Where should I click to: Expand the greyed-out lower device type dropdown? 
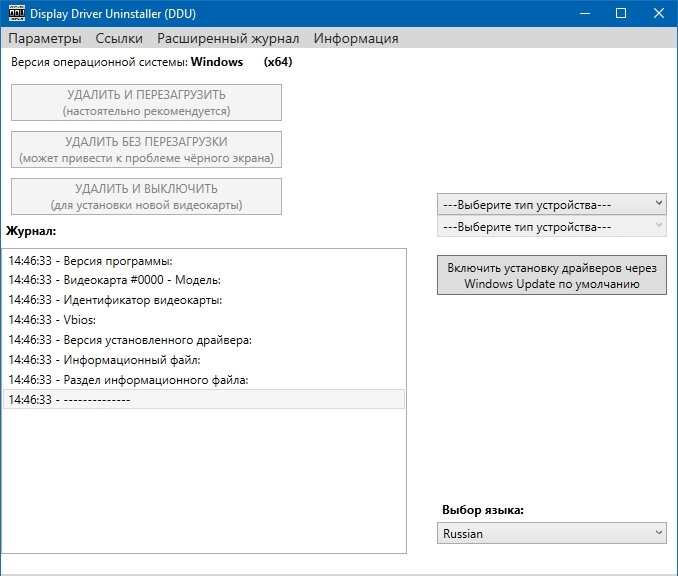coord(552,227)
